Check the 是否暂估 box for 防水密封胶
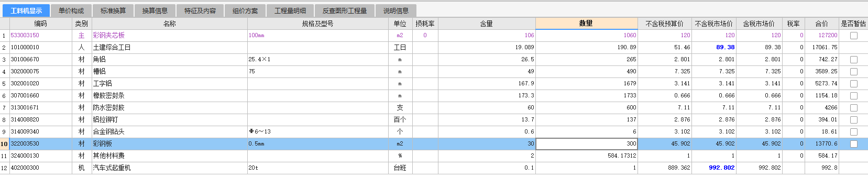The height and width of the screenshot is (189, 868). (x=854, y=108)
